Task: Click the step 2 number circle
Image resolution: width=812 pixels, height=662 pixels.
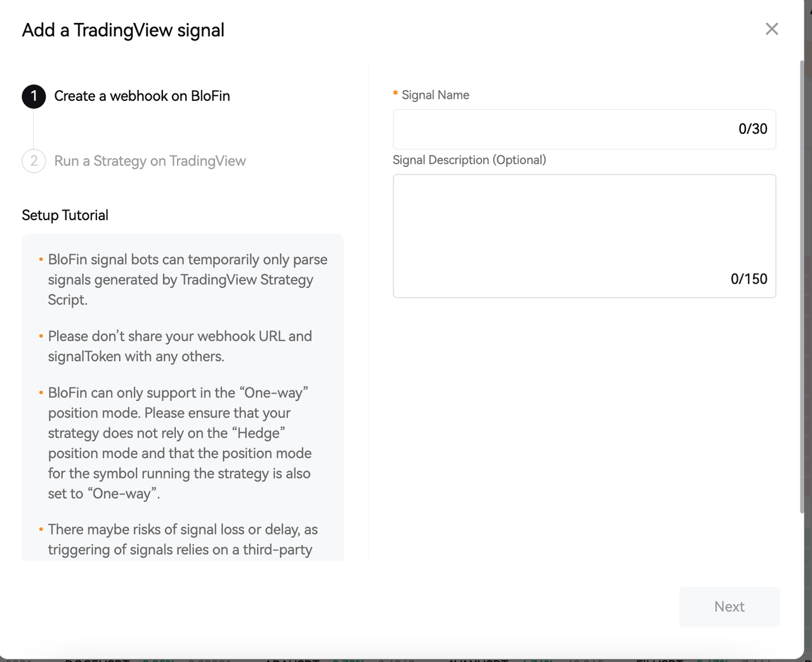Action: click(34, 161)
